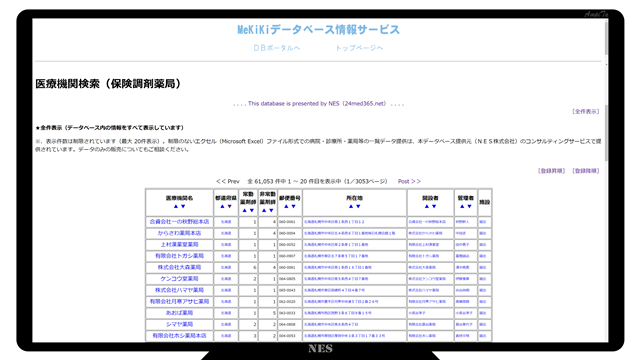
Task: Sort 医療機関名 column ascending with up arrow
Action: 176,207
